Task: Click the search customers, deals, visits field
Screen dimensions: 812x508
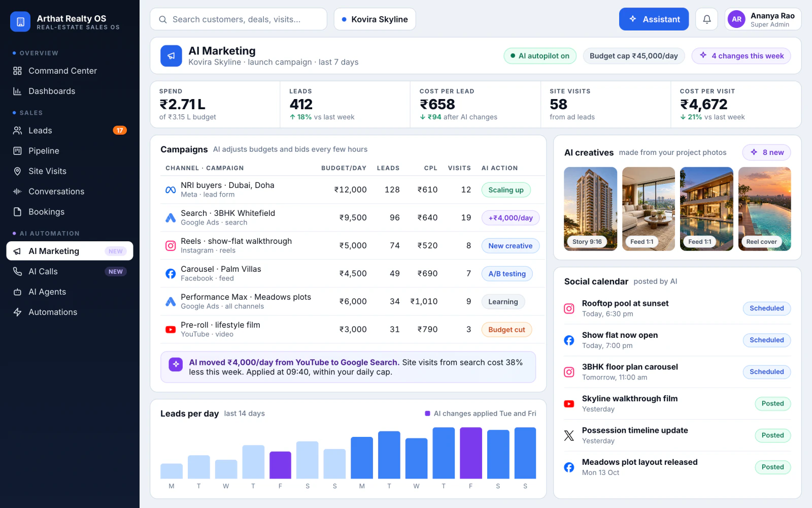Action: click(x=239, y=19)
